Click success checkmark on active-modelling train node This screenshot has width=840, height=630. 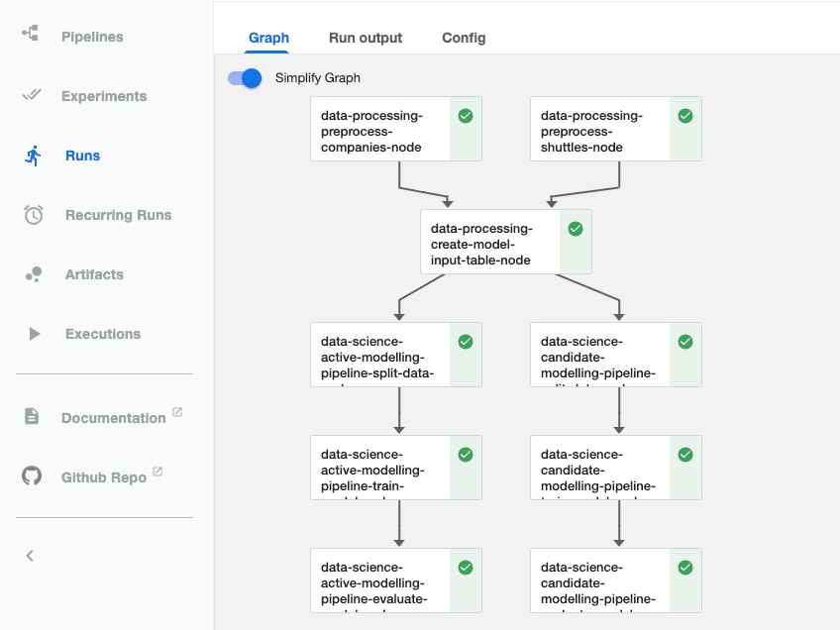466,455
